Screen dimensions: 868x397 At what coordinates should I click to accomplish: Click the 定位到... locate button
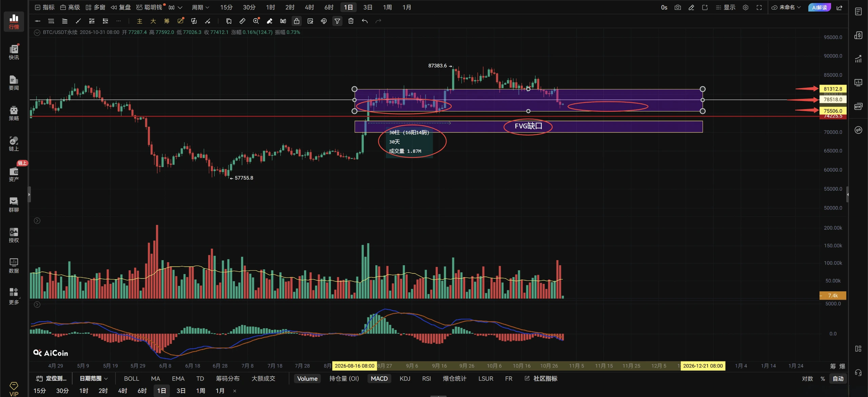coord(52,378)
